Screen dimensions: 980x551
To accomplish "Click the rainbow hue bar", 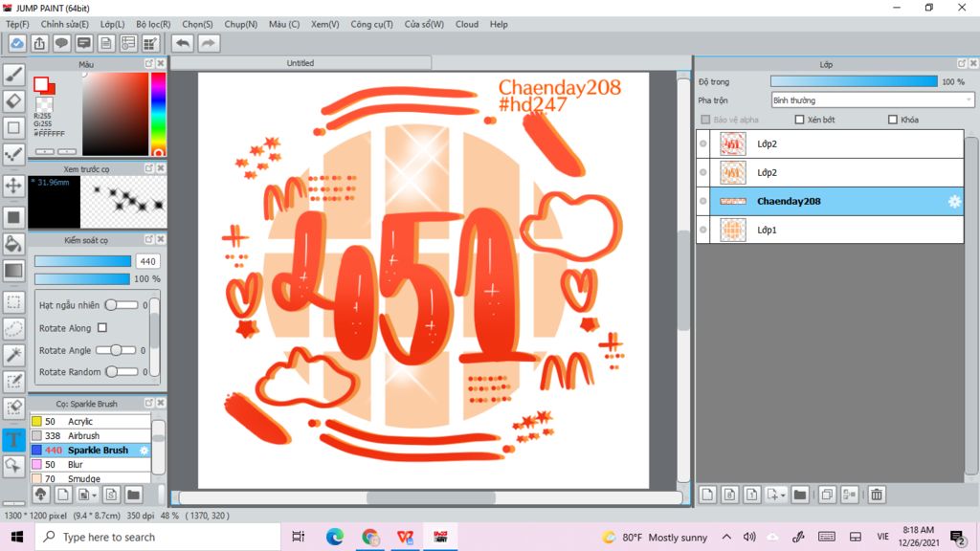I will coord(158,114).
